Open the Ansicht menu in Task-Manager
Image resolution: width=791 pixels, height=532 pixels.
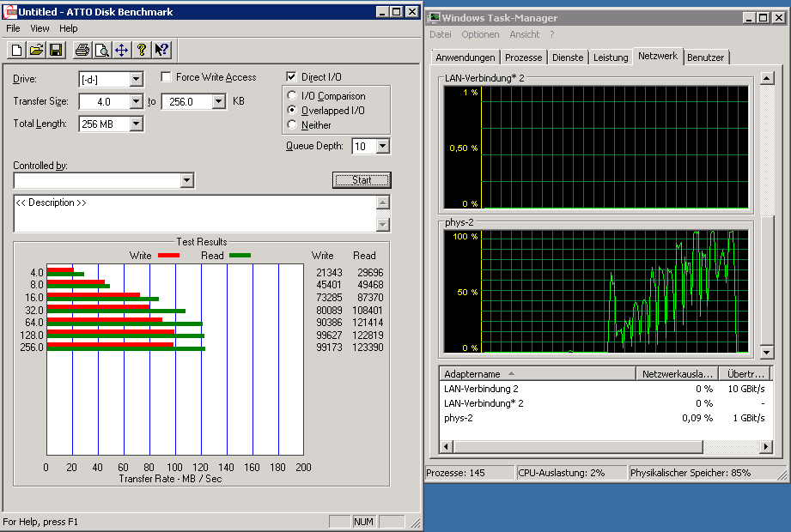click(524, 34)
